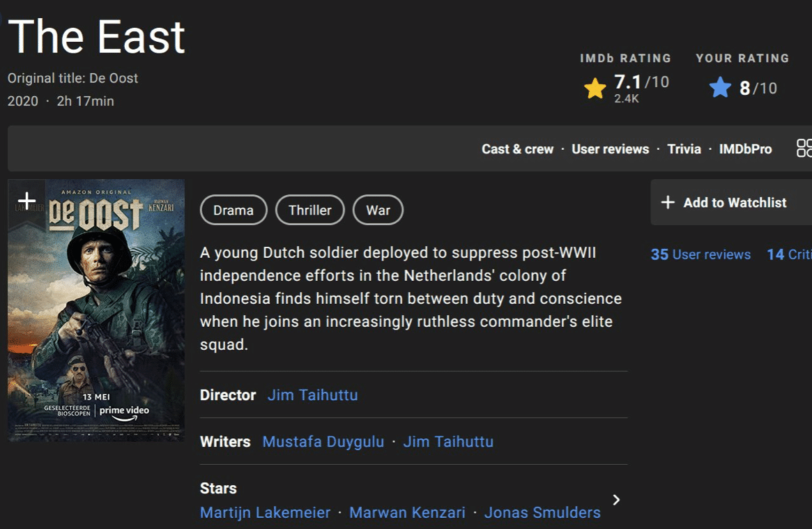Open actor Jonas Smulders' page

tap(542, 513)
